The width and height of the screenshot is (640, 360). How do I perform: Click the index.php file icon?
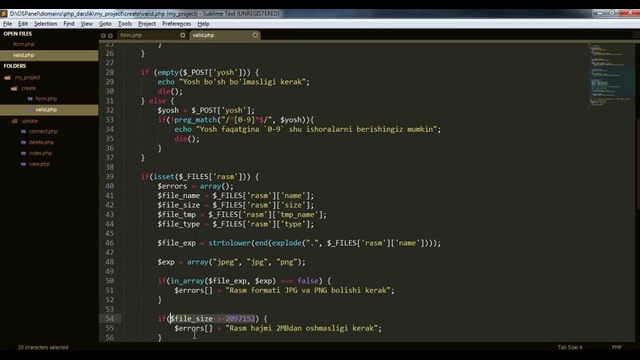(x=23, y=153)
